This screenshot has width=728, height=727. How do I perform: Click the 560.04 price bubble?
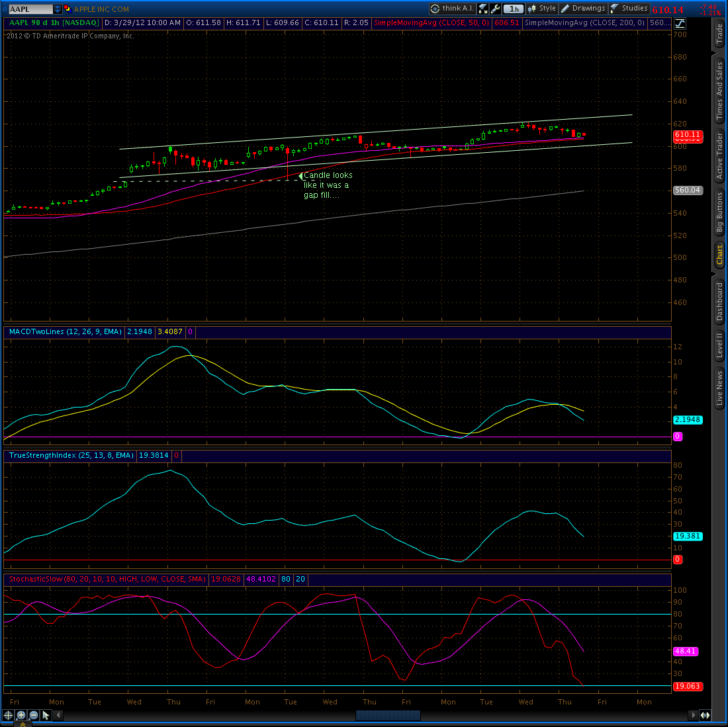tap(688, 191)
